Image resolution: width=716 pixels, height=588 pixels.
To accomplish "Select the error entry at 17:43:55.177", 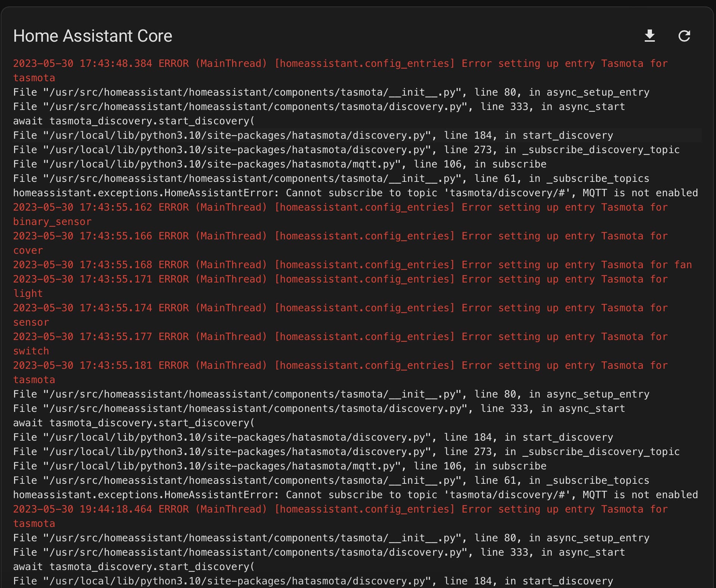I will (x=340, y=336).
